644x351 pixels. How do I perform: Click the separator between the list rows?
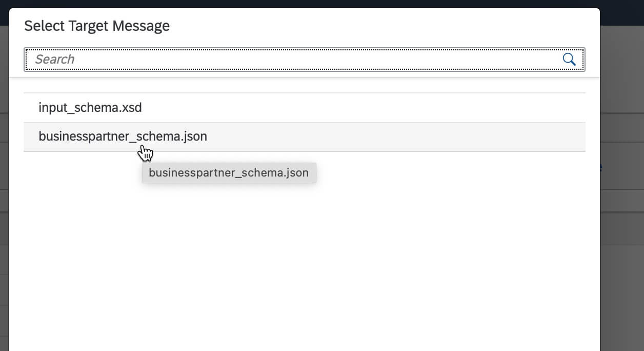pos(305,122)
